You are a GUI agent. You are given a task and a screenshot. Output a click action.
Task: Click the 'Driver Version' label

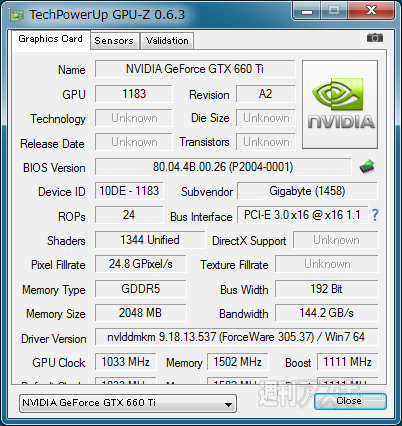(54, 339)
